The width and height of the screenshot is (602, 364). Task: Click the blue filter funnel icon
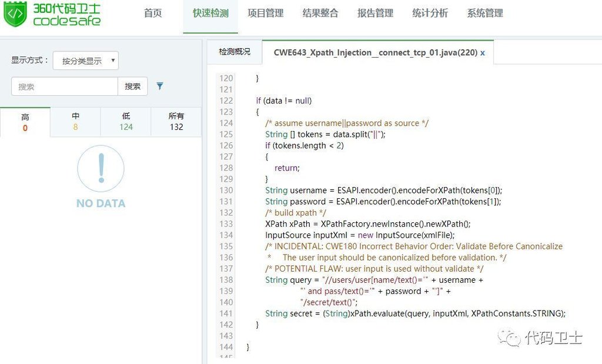coord(160,86)
